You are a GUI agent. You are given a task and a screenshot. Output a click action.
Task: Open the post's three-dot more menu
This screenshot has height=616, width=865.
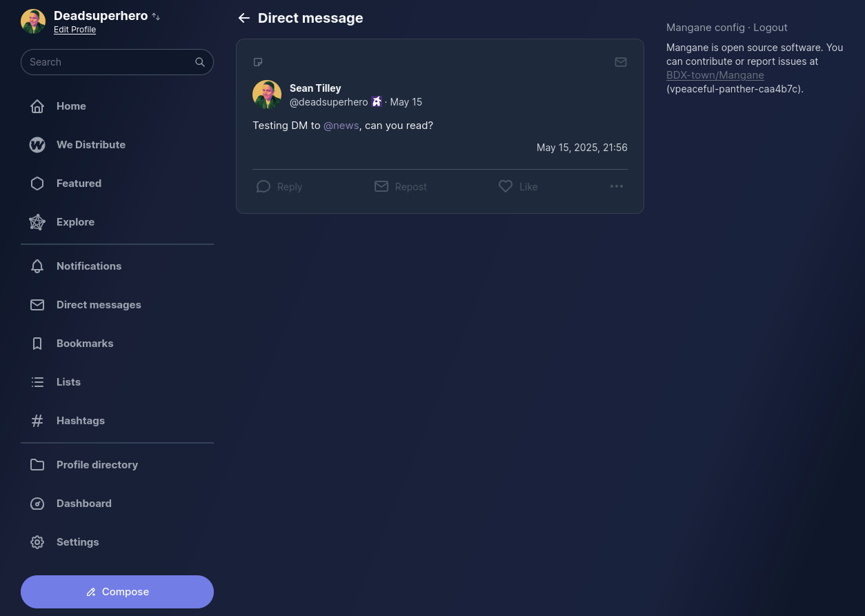617,186
